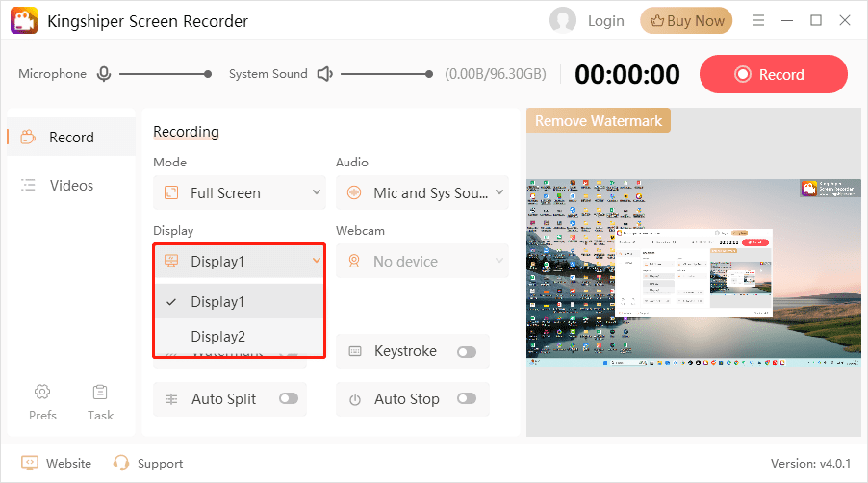This screenshot has height=483, width=868.
Task: Click the storage usage (0.00B/96.30GB) text
Action: pos(496,73)
